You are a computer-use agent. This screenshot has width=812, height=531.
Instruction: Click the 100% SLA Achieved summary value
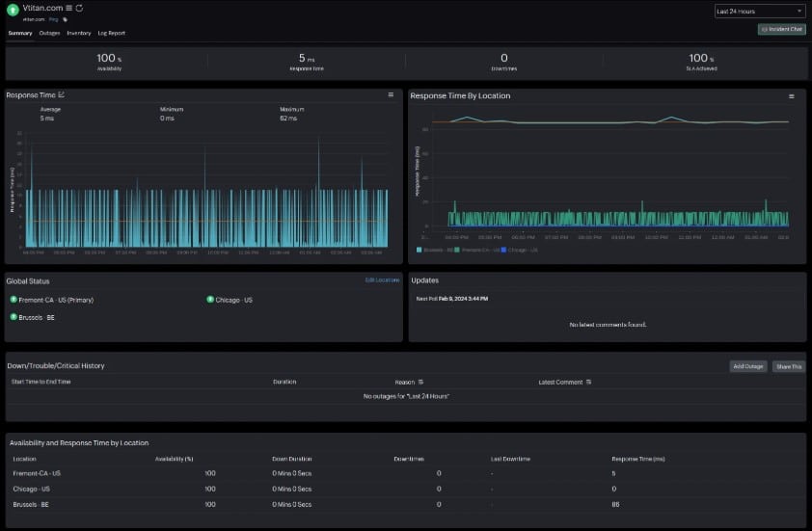pos(701,58)
